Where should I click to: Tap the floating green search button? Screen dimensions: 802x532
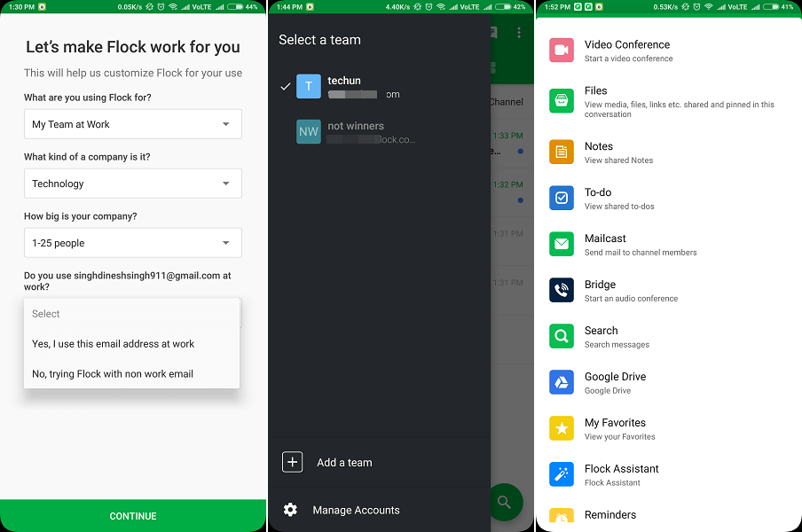[506, 502]
